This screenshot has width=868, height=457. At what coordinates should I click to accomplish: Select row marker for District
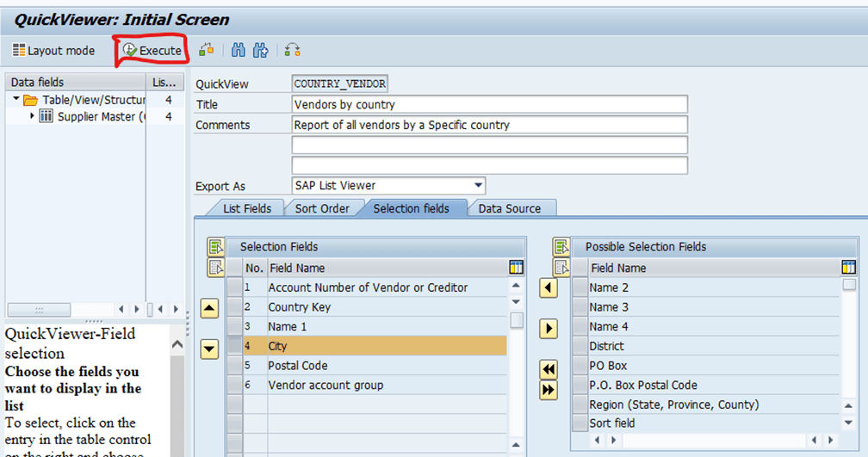pos(580,346)
